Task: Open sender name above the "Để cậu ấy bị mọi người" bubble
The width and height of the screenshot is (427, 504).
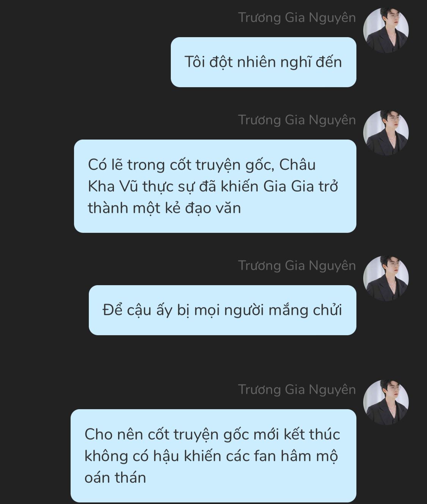Action: tap(297, 265)
